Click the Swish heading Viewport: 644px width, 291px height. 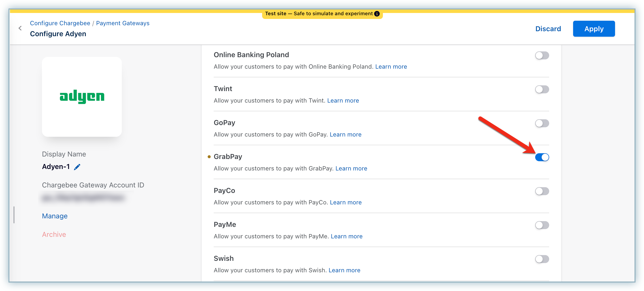pos(223,258)
